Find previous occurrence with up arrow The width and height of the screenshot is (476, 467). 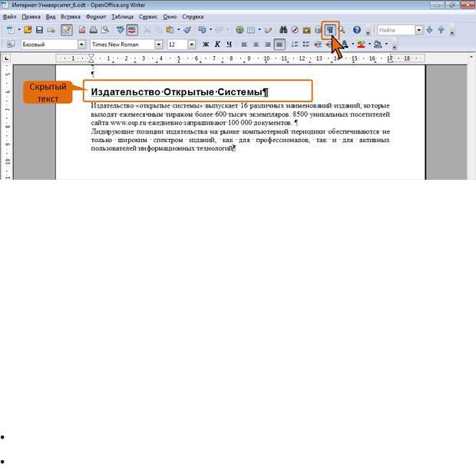point(441,30)
